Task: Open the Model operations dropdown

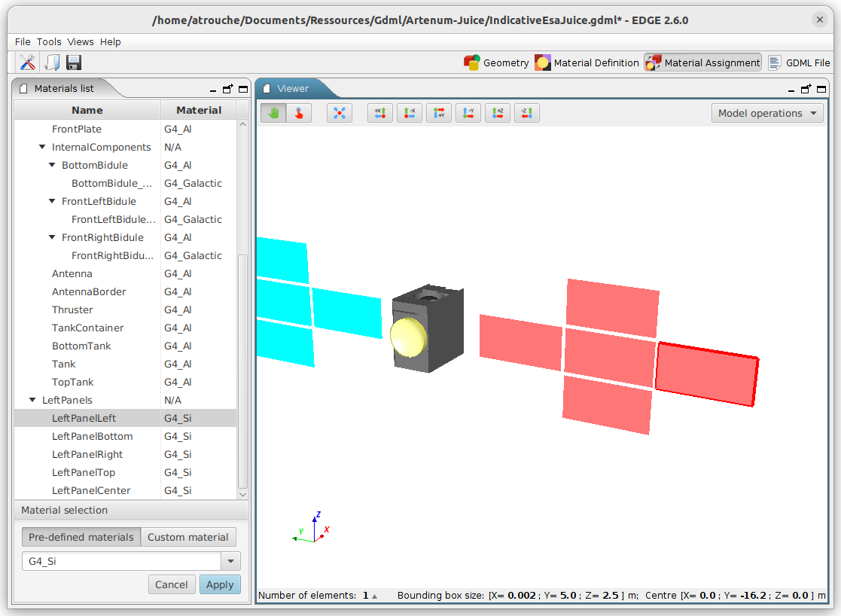Action: coord(767,113)
